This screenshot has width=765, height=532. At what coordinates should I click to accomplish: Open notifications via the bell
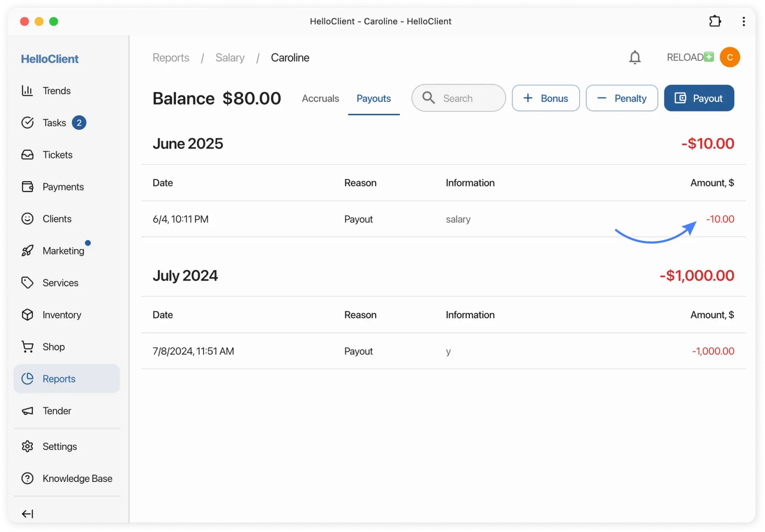(x=635, y=57)
